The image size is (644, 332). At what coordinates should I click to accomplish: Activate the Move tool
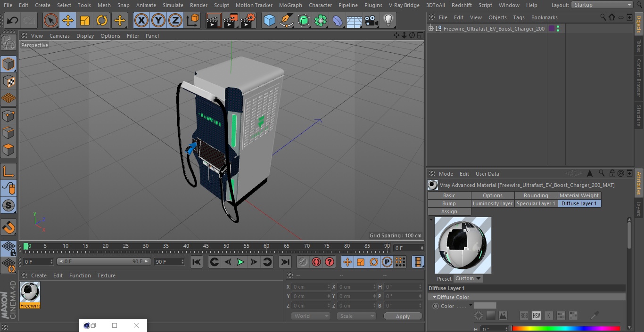coord(68,21)
